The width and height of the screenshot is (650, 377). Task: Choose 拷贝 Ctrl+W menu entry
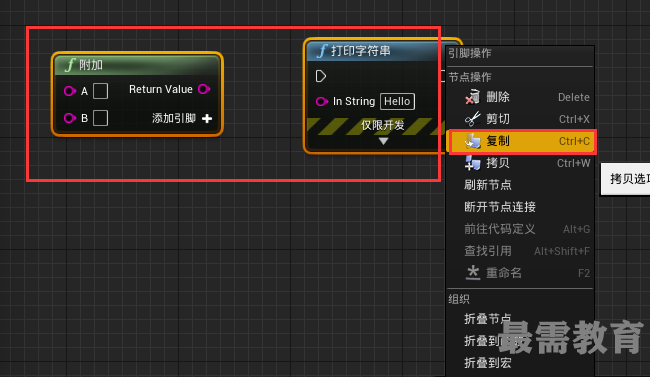[520, 163]
